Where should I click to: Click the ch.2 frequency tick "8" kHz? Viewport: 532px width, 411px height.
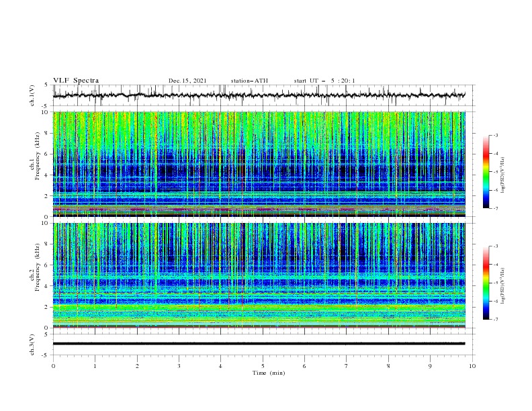47,244
